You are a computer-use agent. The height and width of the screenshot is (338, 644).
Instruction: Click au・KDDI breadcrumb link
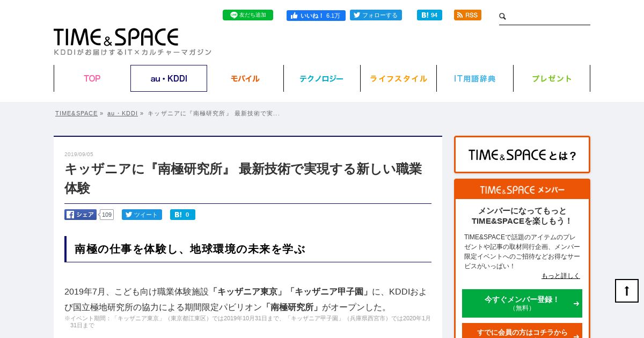122,113
